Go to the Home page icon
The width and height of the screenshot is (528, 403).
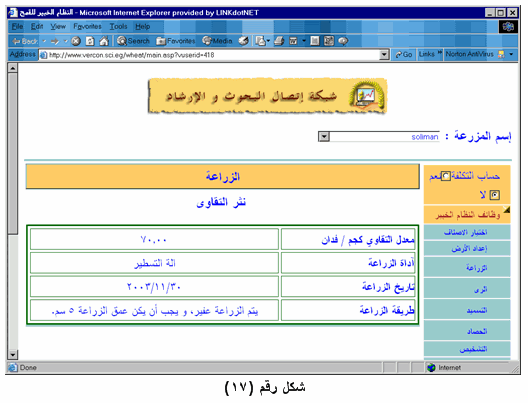[104, 41]
